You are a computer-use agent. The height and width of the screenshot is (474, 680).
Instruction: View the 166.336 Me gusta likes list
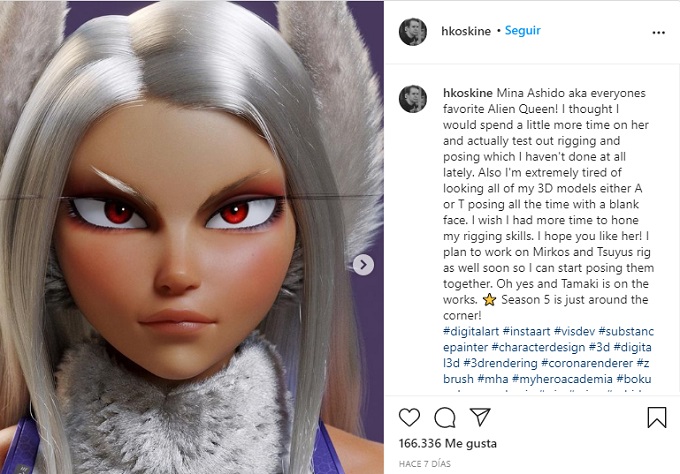tap(448, 443)
